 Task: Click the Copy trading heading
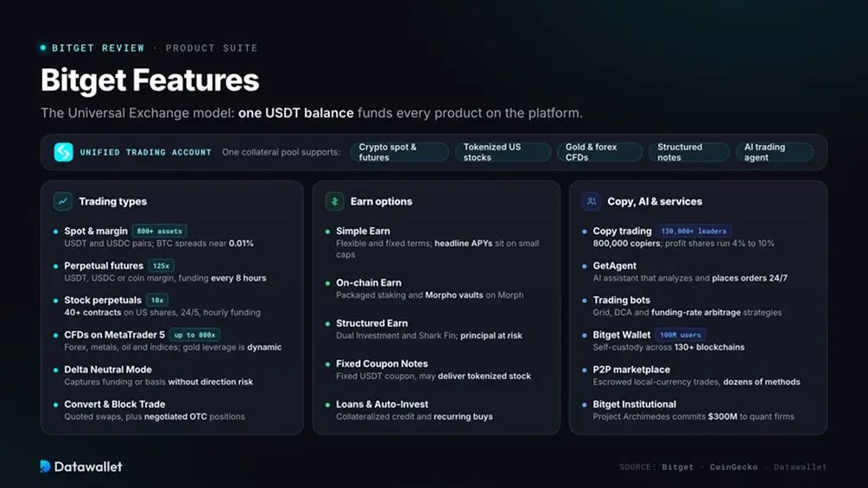pos(622,231)
